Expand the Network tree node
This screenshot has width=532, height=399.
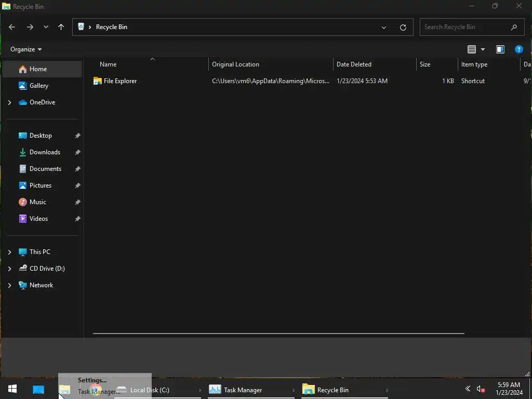coord(9,285)
